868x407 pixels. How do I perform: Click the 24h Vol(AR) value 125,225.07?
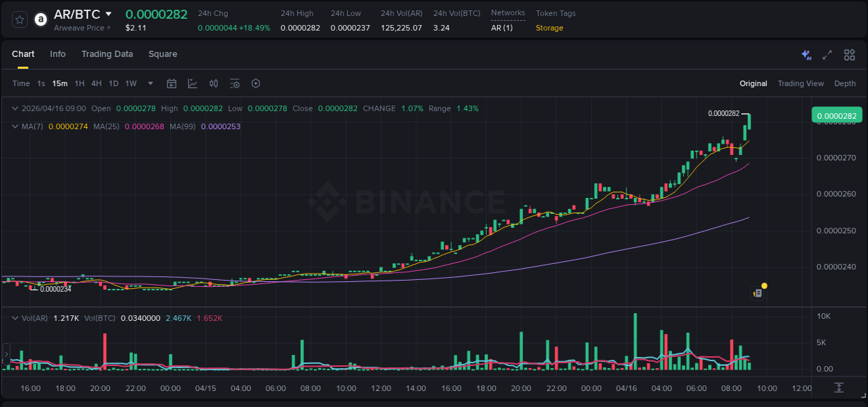pyautogui.click(x=401, y=28)
